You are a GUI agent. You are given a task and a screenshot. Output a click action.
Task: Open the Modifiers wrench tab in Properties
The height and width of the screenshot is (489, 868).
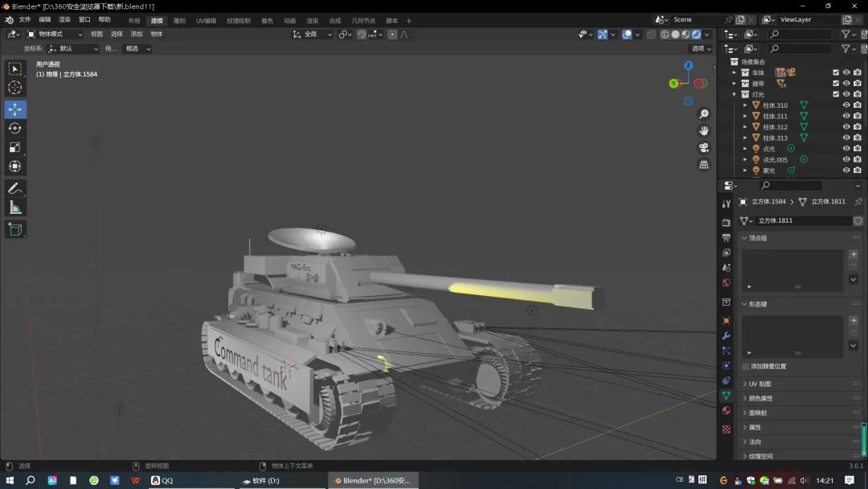click(x=727, y=335)
